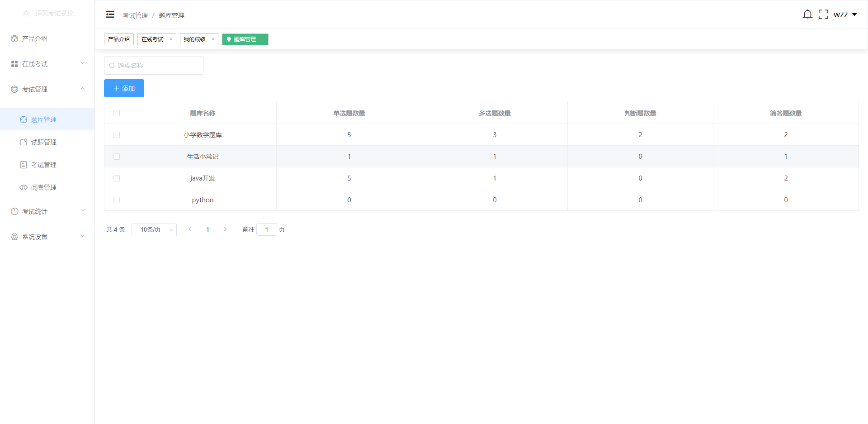Select the green 题库管理 tab
Screen dimensions: 868x424
coord(245,39)
